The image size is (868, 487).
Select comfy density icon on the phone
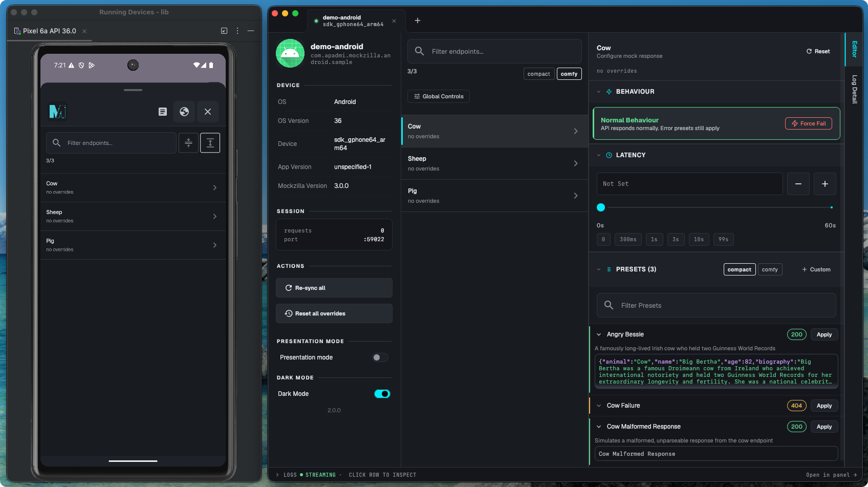point(210,143)
